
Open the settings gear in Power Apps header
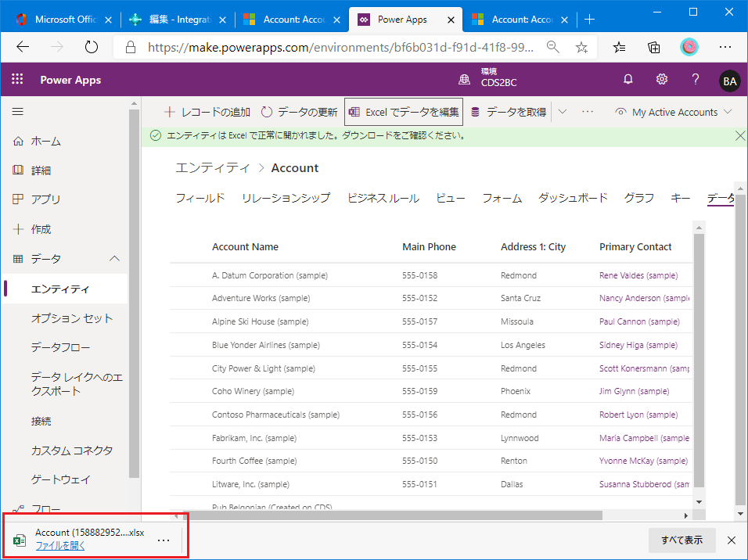point(662,79)
